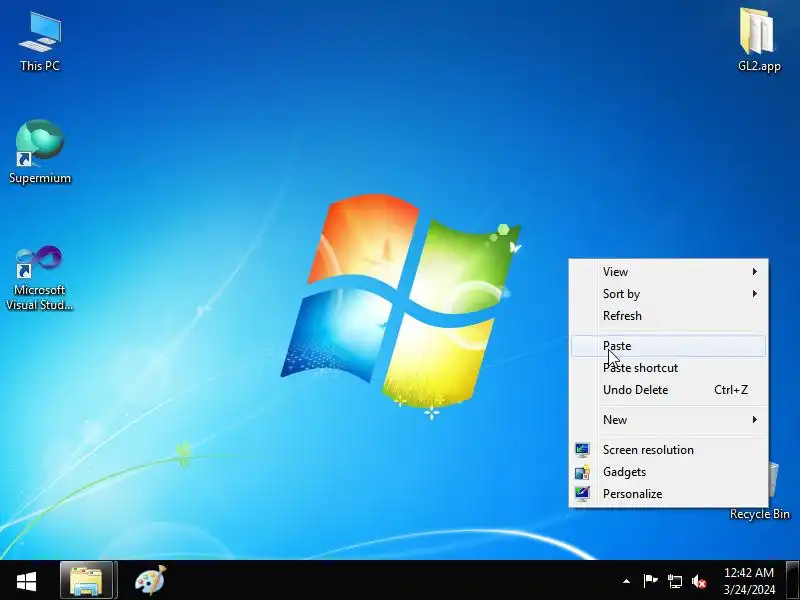Open Paint from the taskbar
Screen dimensions: 800x600
(x=150, y=581)
